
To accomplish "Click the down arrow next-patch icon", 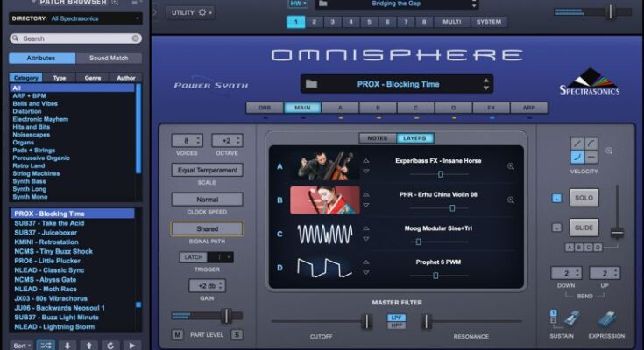I will [x=67, y=345].
